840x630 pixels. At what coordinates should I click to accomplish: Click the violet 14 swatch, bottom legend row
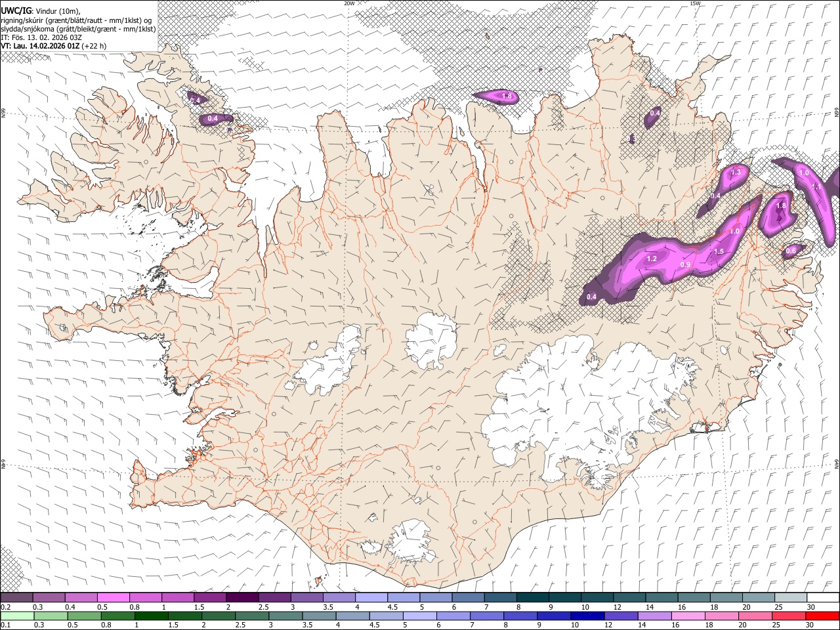pyautogui.click(x=653, y=616)
